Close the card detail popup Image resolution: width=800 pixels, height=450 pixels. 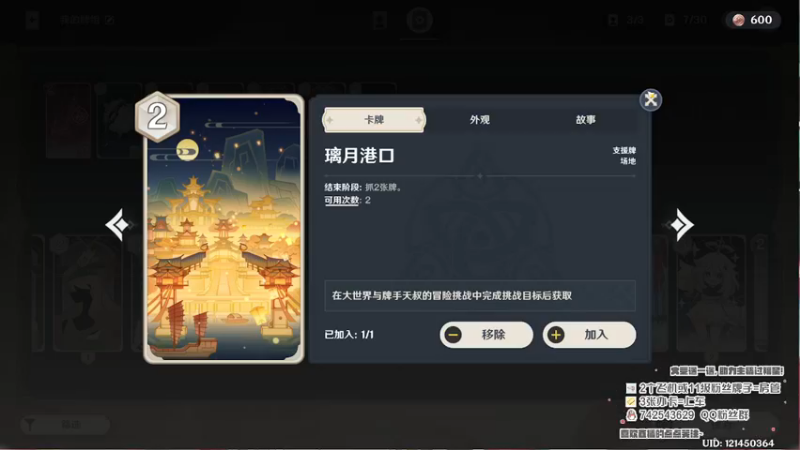click(x=651, y=99)
